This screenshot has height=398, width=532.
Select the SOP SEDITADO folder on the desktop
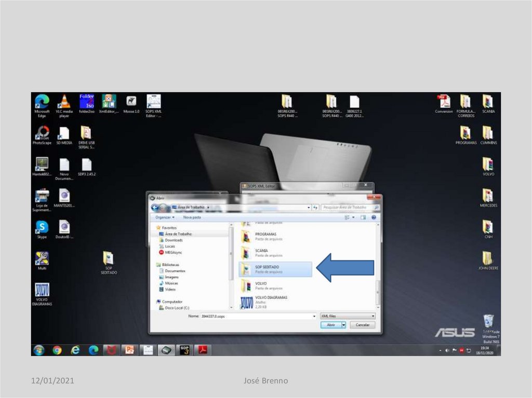(109, 263)
